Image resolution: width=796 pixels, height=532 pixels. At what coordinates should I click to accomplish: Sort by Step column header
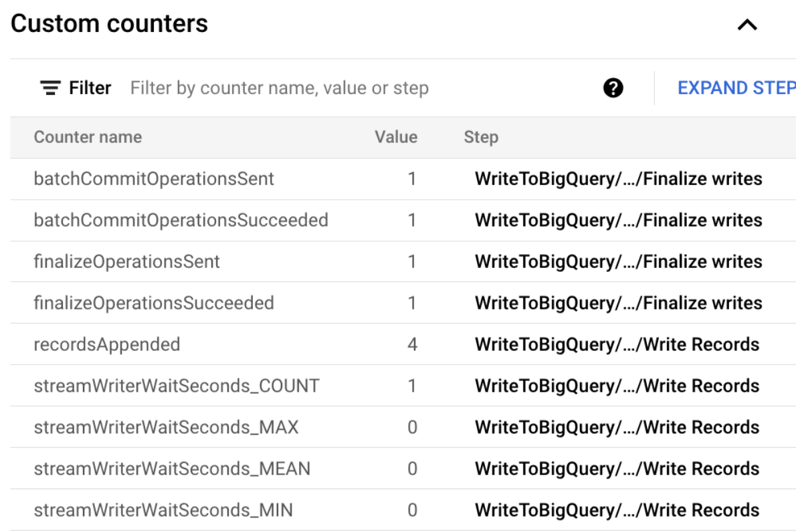481,137
